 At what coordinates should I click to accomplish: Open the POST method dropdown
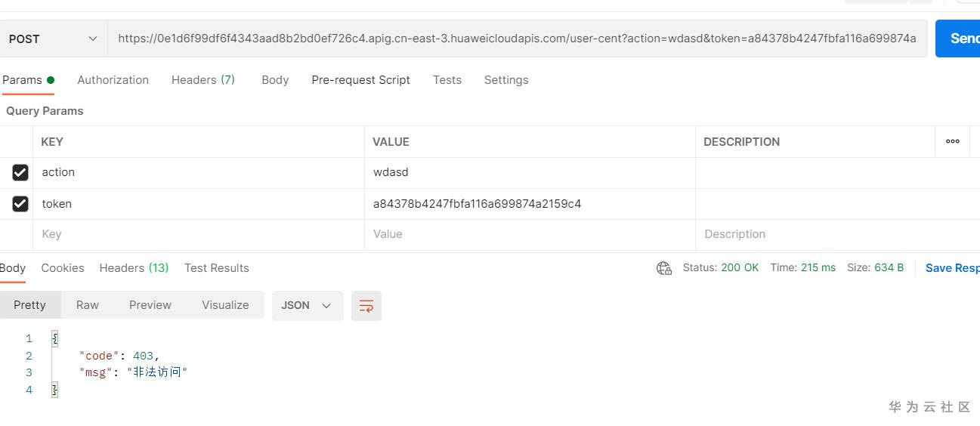(x=53, y=39)
